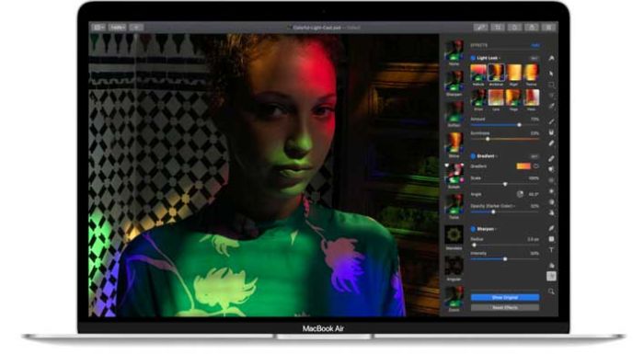Select the Color Fill bucket tool
This screenshot has width=644, height=354.
click(551, 132)
